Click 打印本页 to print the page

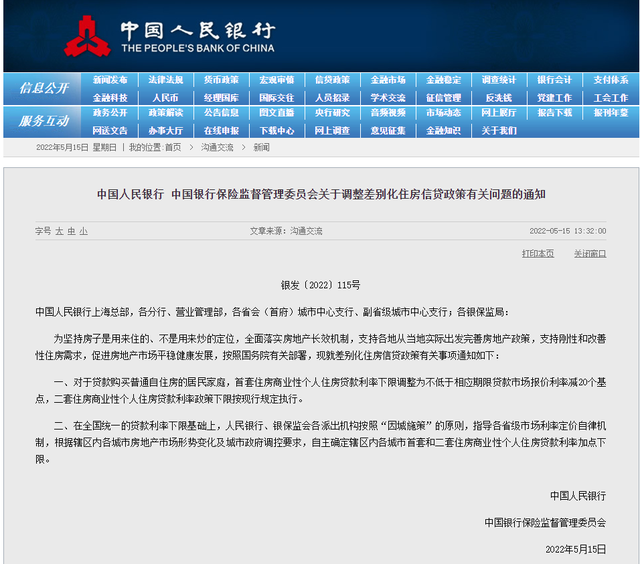click(x=538, y=253)
